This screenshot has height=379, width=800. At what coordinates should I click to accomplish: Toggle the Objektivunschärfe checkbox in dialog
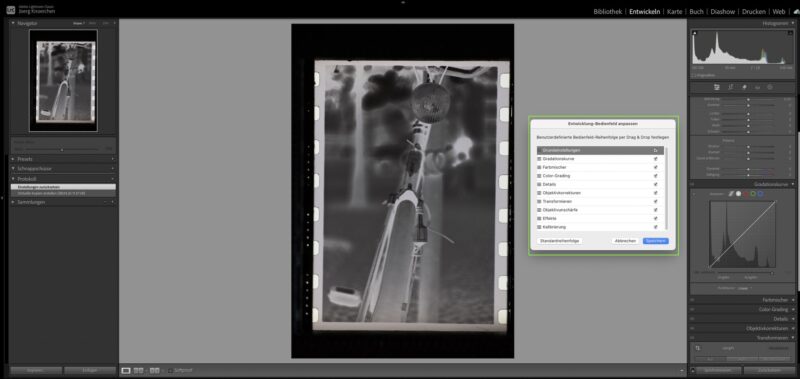point(655,210)
